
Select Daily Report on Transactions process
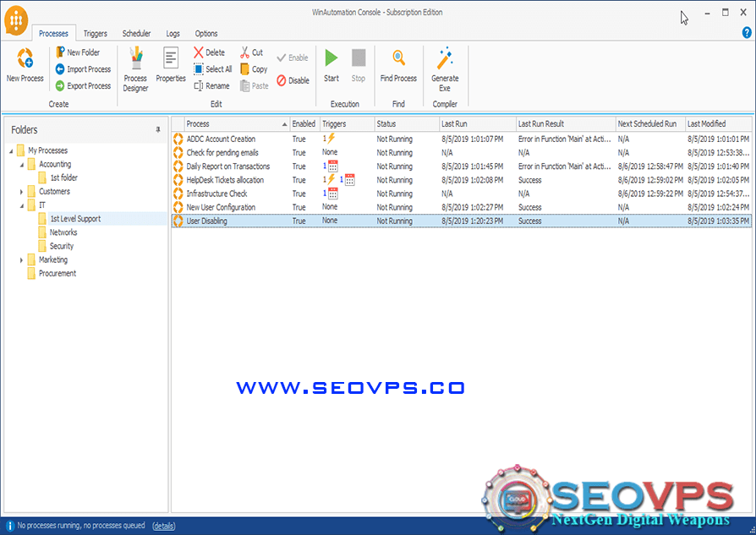[462, 167]
